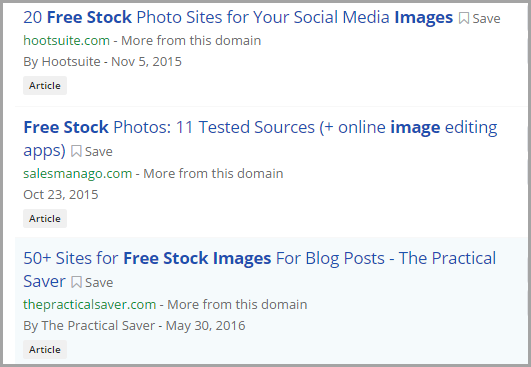Visit the salesmanago.com domain link
Viewport: 531px width, 367px height.
[x=78, y=174]
